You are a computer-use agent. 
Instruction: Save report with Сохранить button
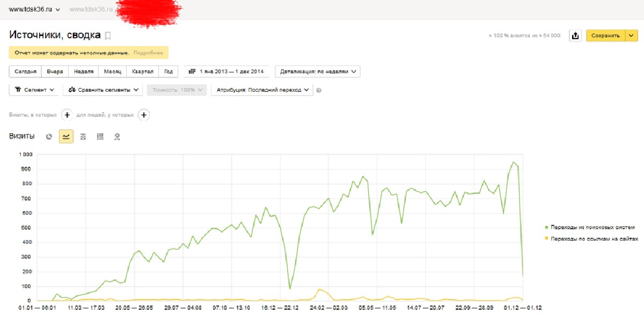click(x=605, y=35)
